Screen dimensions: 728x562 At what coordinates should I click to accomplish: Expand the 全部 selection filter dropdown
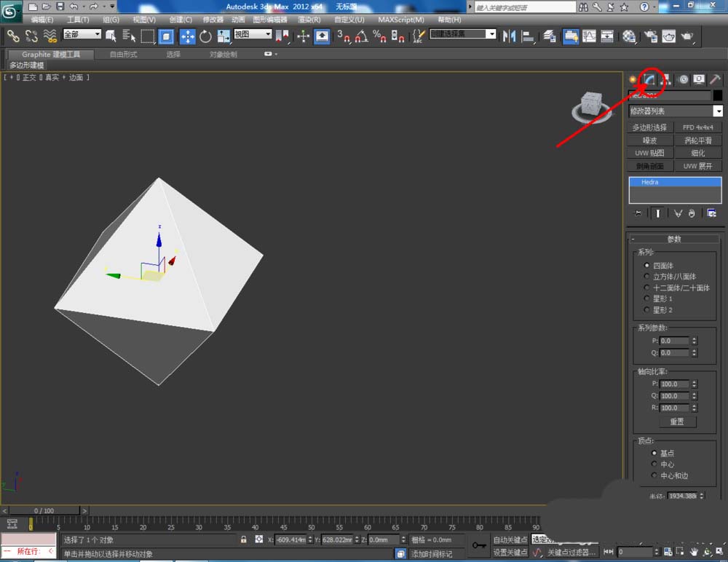click(82, 34)
